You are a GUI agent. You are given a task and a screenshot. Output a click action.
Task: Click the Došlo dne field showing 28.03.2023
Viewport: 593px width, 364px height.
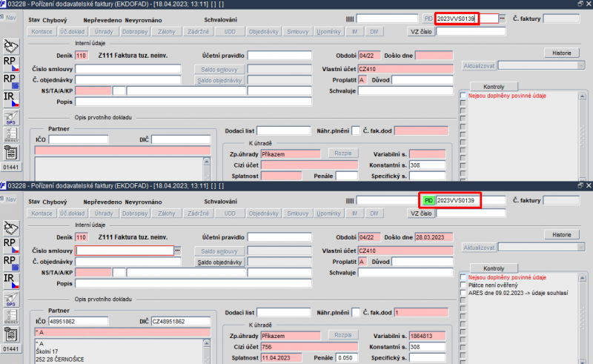[434, 237]
